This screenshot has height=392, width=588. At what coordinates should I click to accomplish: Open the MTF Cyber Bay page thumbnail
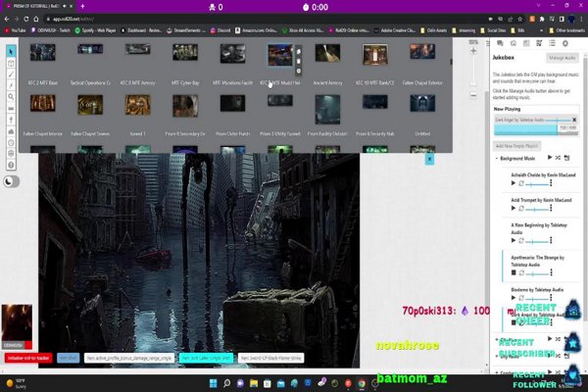click(185, 53)
